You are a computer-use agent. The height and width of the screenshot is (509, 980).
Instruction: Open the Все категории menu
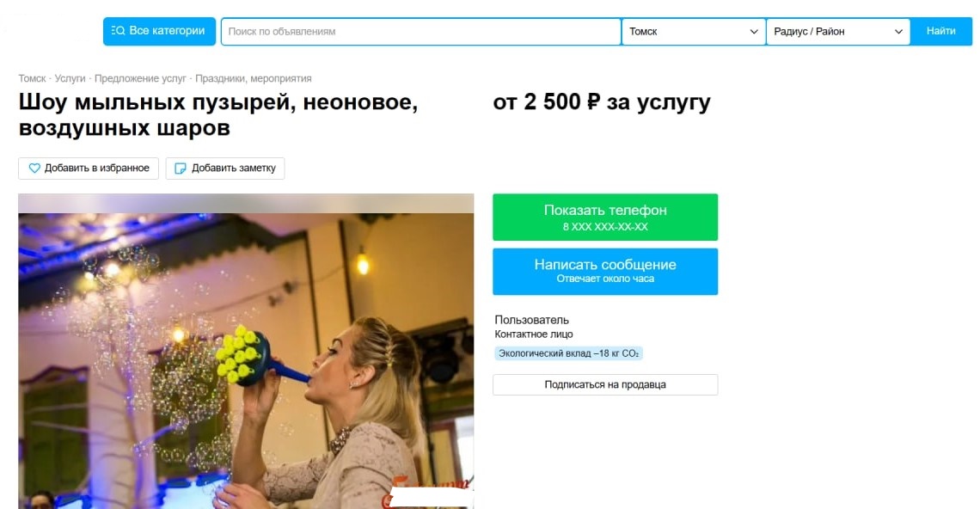point(159,31)
